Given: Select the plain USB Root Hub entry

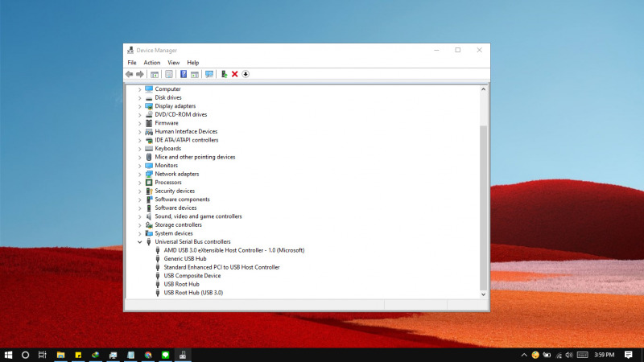Looking at the screenshot, I should tap(182, 284).
